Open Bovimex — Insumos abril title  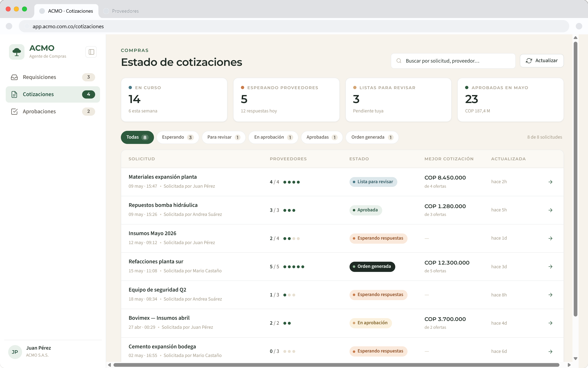pyautogui.click(x=159, y=318)
